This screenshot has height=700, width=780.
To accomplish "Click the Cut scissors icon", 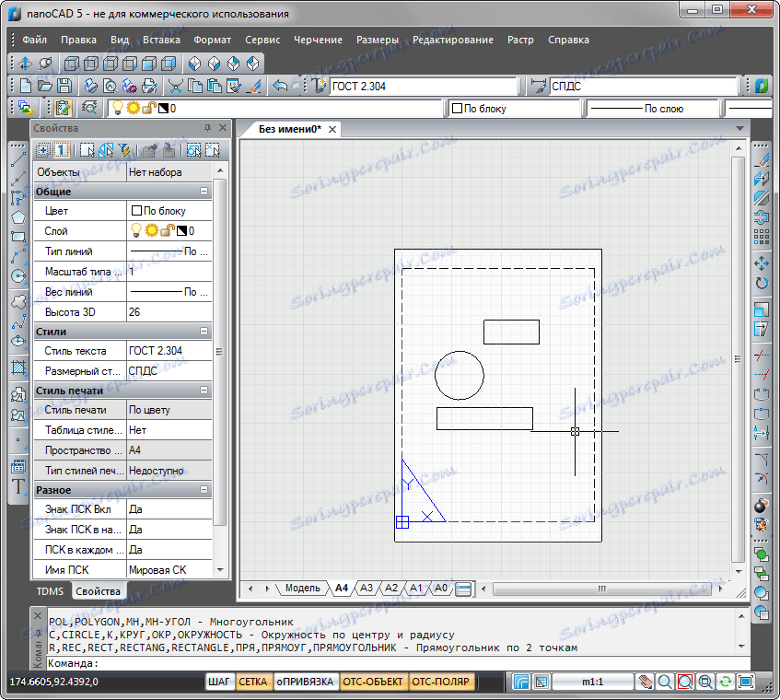I will [175, 86].
